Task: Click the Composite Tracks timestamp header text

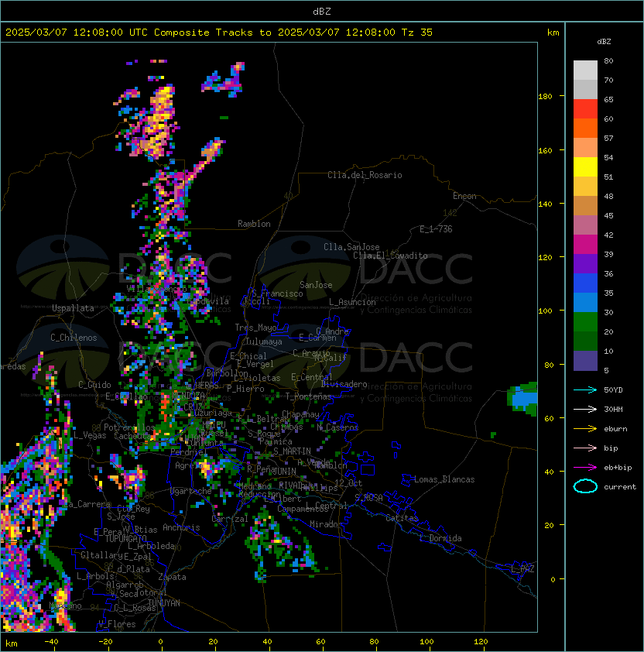Action: click(x=219, y=33)
